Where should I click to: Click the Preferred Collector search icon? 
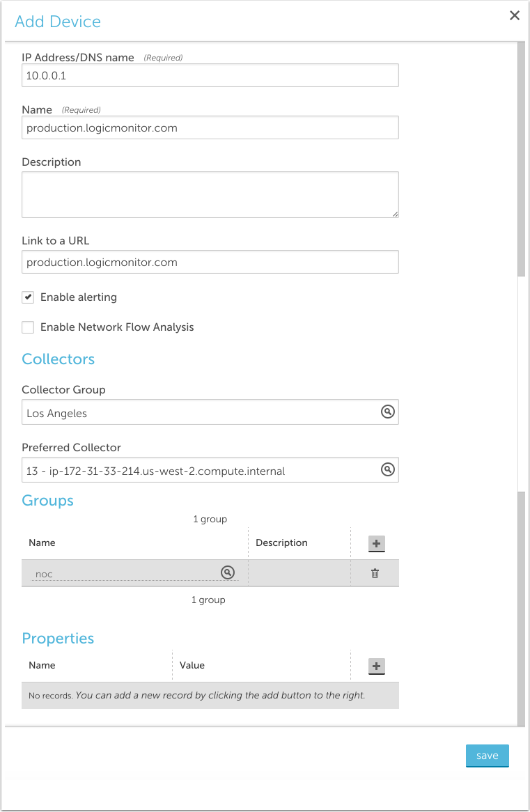pyautogui.click(x=388, y=470)
